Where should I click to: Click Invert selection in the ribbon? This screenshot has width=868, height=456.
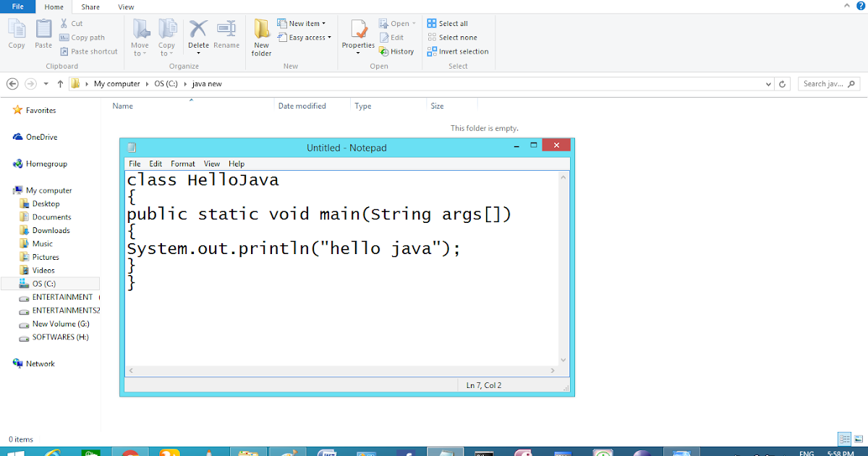(x=458, y=51)
